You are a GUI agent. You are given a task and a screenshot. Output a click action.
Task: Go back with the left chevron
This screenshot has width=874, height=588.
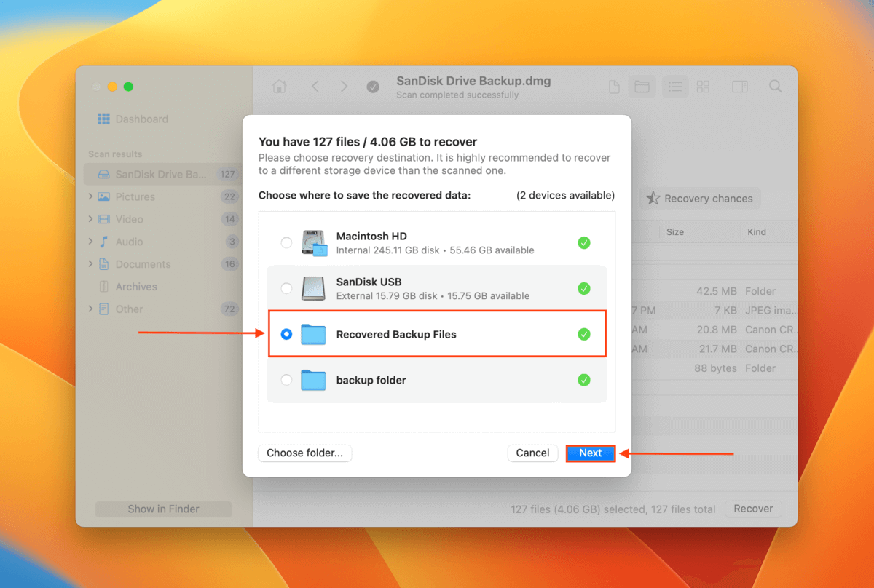[x=315, y=87]
